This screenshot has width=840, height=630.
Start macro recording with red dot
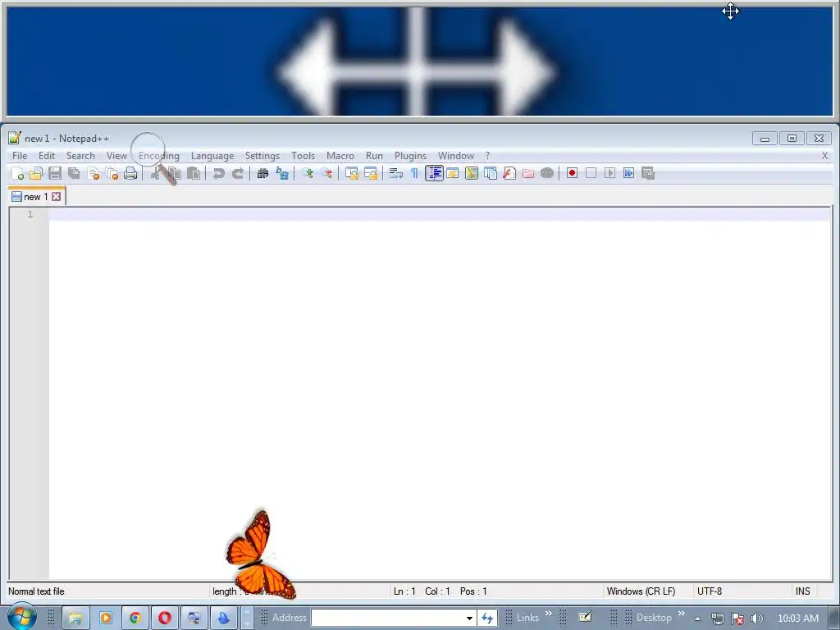572,173
